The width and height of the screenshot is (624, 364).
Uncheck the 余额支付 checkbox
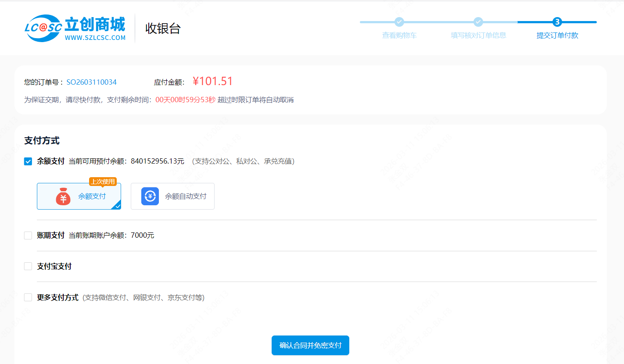28,161
